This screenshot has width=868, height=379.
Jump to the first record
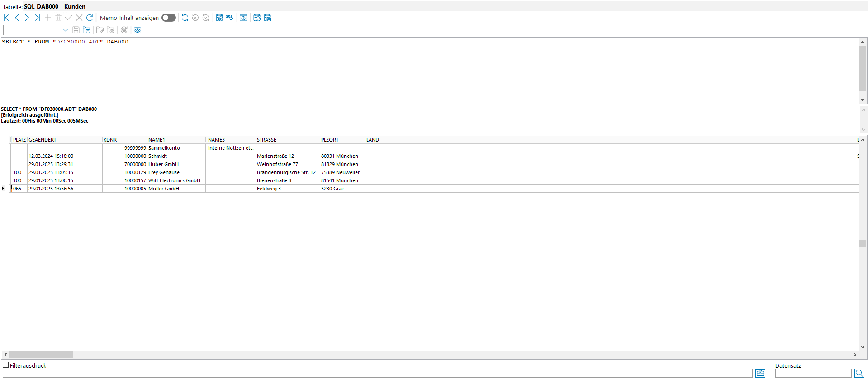pyautogui.click(x=6, y=18)
